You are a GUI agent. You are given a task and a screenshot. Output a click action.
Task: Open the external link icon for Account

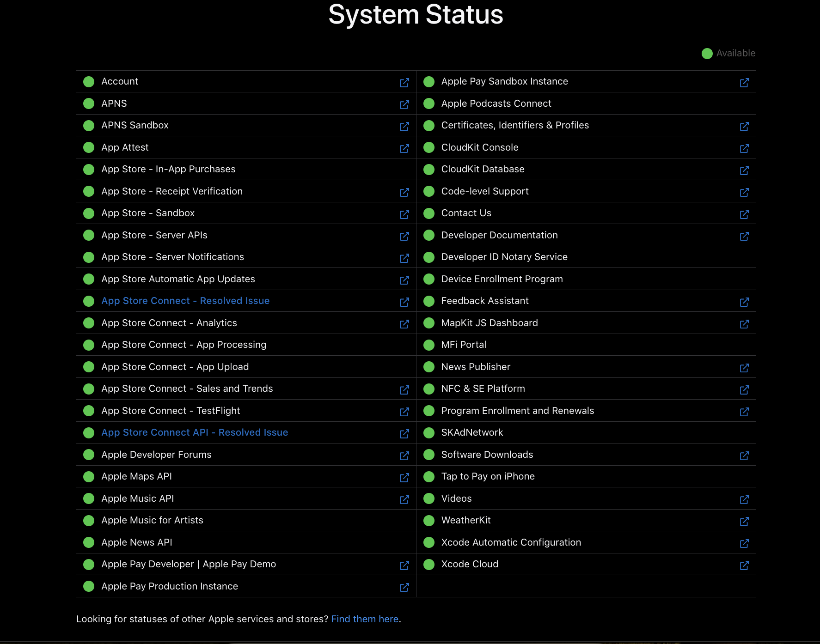pos(404,82)
